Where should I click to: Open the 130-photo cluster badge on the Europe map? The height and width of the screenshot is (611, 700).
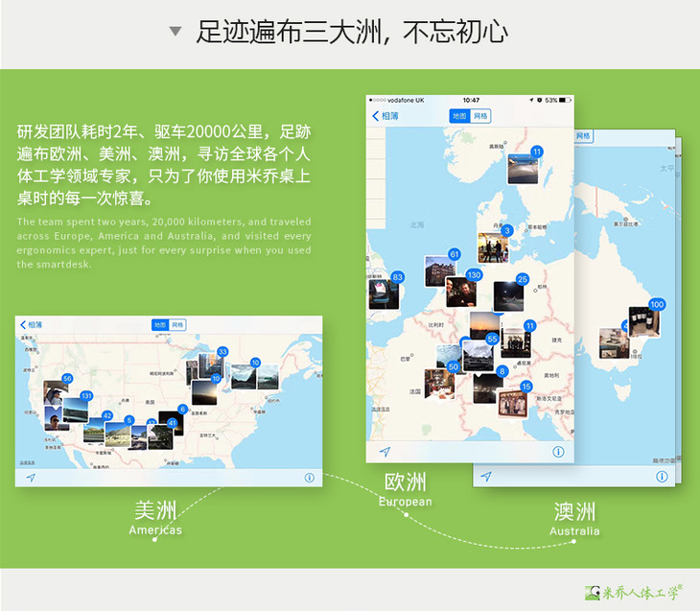click(474, 275)
